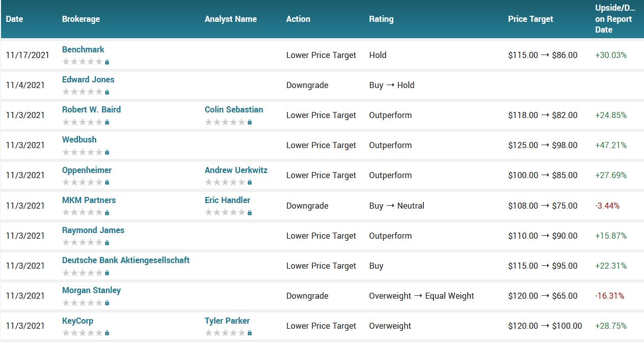
Task: Click the '$120.00 → $100.00' price target
Action: click(x=545, y=326)
